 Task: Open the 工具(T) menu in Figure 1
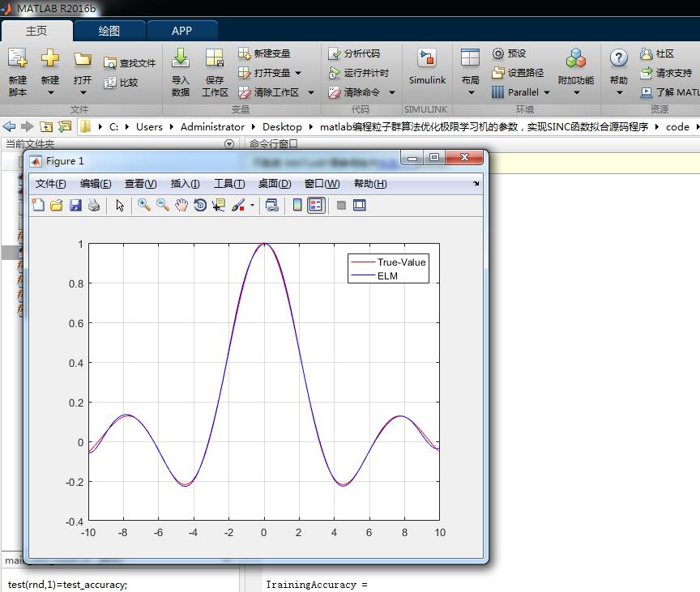click(229, 184)
